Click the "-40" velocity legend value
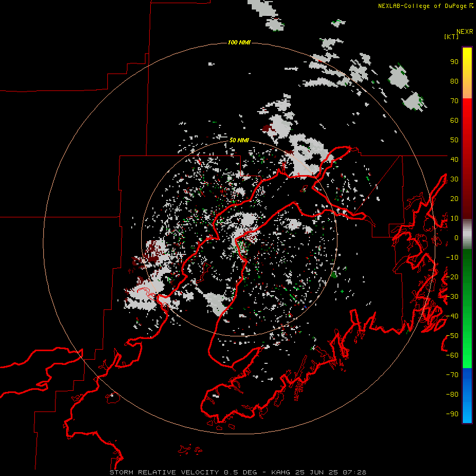476x476 pixels. [452, 316]
